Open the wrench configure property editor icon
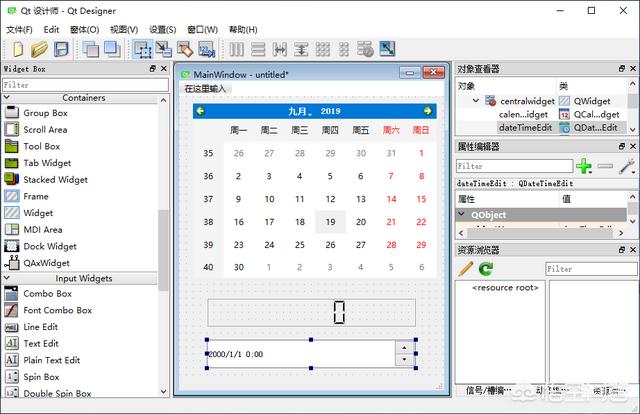The image size is (640, 414). coord(627,166)
